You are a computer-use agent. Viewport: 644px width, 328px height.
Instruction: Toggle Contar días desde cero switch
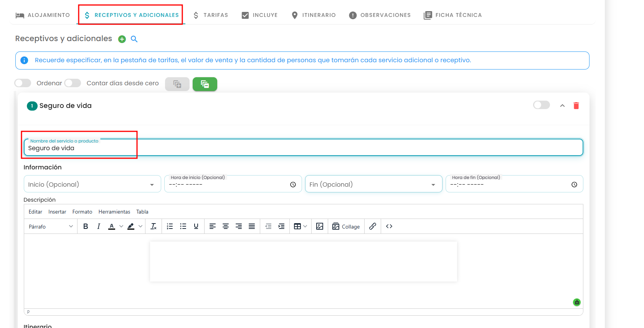point(73,83)
